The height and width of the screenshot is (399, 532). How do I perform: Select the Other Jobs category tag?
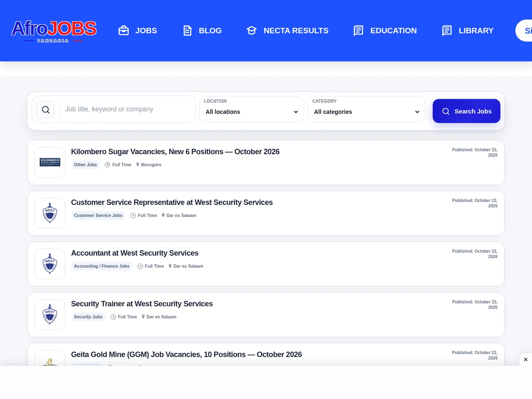(x=86, y=165)
